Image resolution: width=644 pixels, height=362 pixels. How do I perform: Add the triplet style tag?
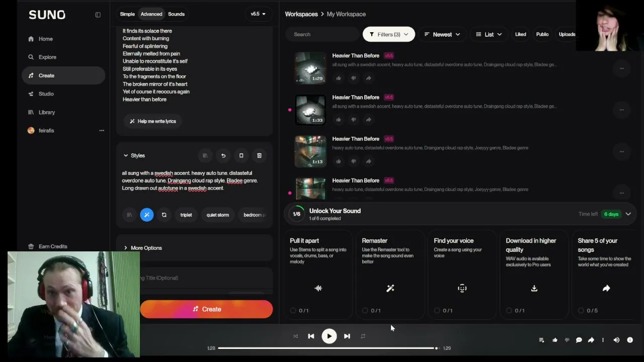[x=186, y=215]
